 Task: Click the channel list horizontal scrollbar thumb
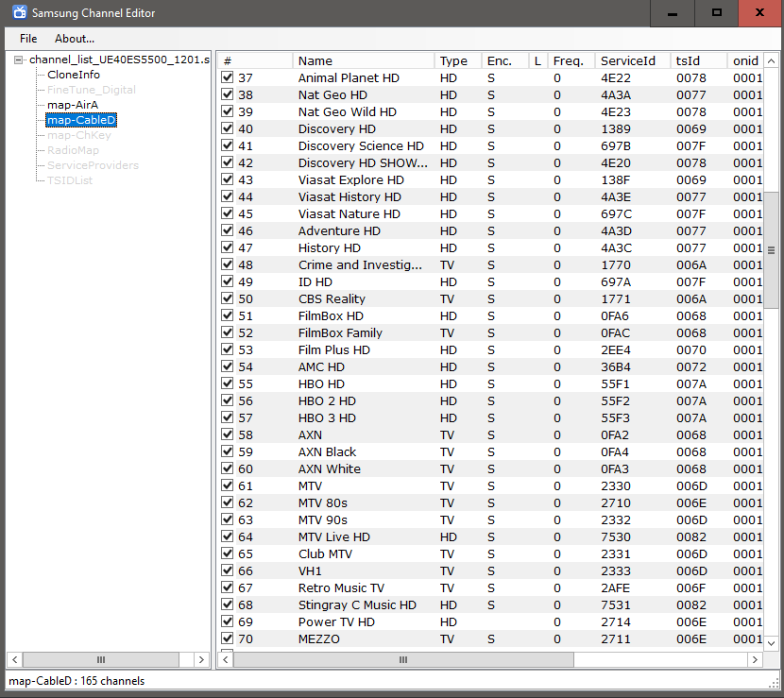point(402,659)
